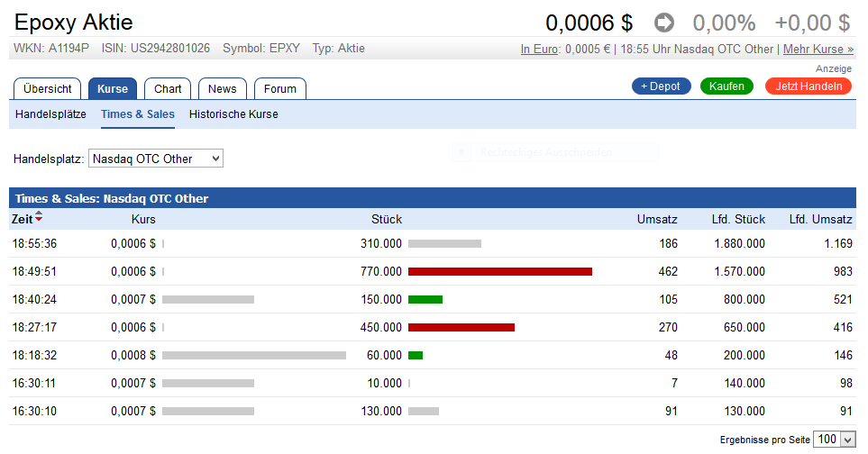This screenshot has height=454, width=868.
Task: Follow the Mehr Kurse » link
Action: pyautogui.click(x=818, y=49)
